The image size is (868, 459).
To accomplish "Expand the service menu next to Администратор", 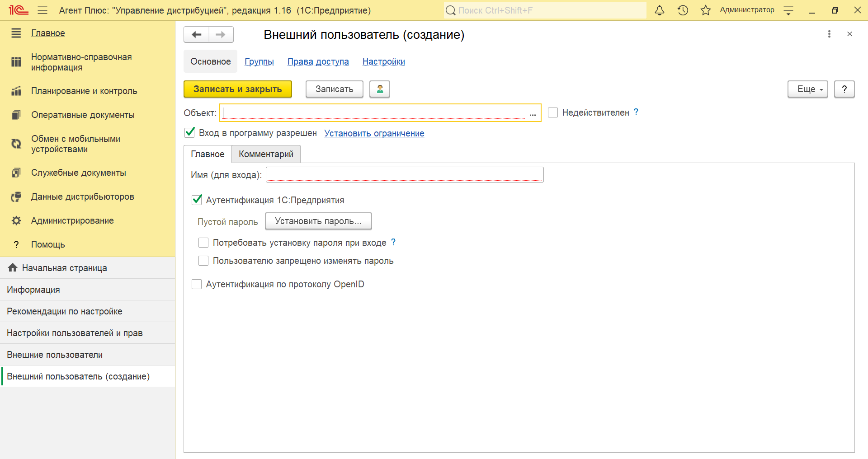I will coord(788,10).
